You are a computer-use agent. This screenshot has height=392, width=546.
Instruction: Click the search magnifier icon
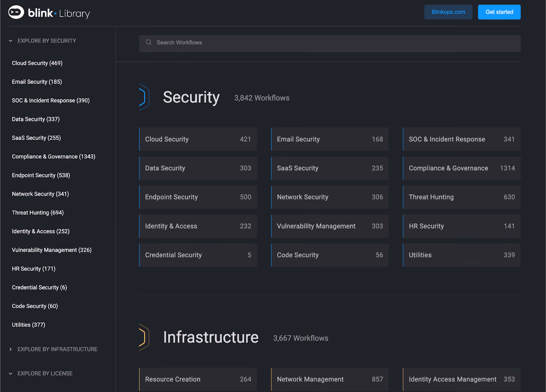point(149,42)
